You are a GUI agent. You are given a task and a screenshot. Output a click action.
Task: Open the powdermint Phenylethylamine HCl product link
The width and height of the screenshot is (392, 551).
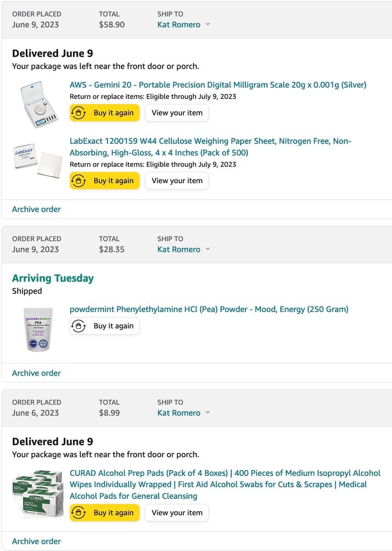click(x=209, y=309)
